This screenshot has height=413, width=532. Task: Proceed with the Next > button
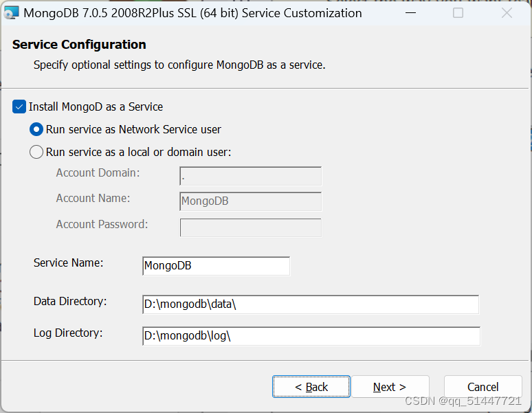click(390, 387)
